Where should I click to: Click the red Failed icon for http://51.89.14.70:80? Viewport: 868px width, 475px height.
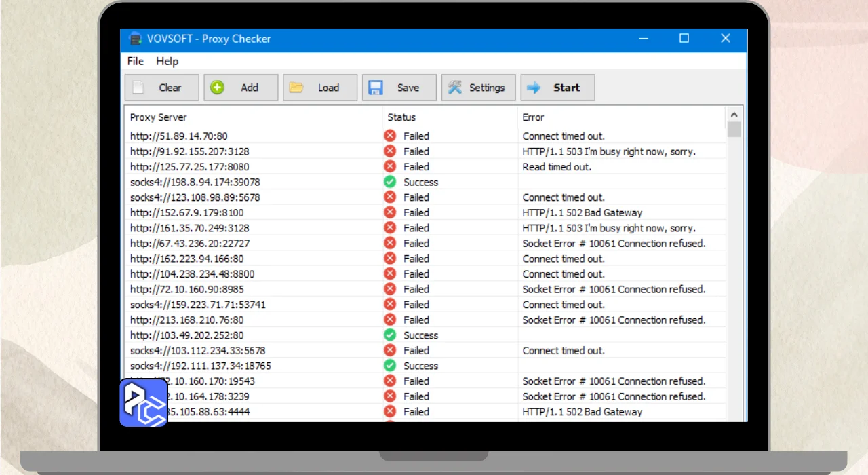coord(390,136)
